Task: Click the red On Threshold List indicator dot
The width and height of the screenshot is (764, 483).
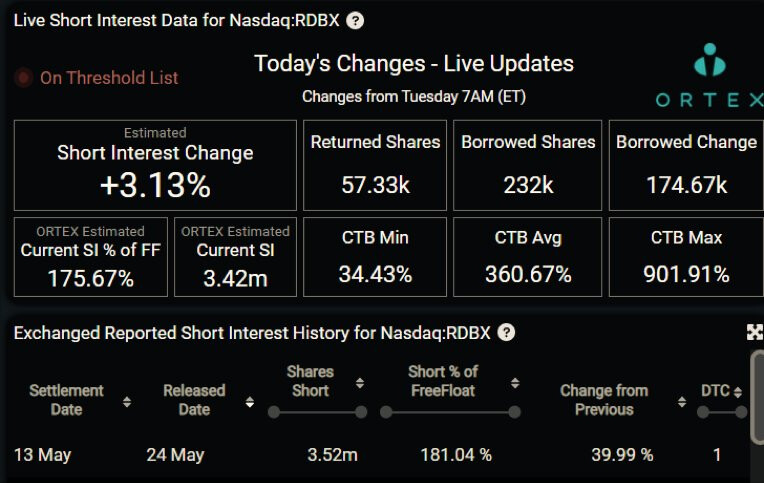Action: tap(23, 77)
